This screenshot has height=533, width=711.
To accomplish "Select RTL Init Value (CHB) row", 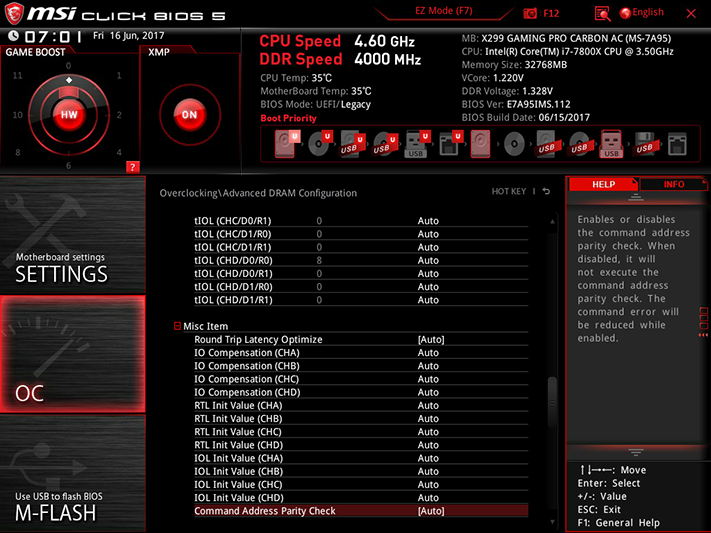I will (361, 418).
